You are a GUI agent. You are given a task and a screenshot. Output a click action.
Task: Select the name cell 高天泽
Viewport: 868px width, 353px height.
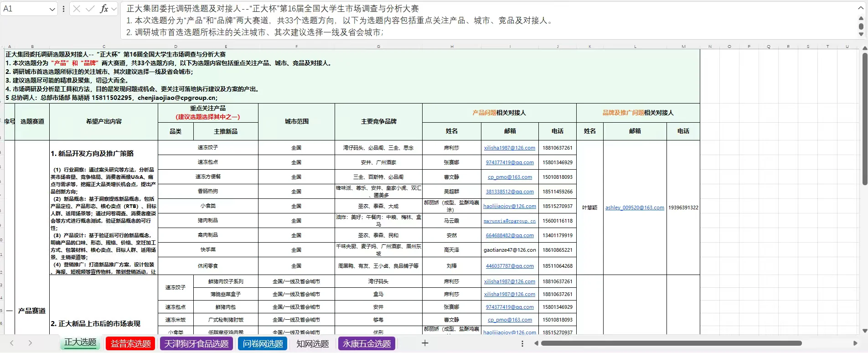point(452,250)
